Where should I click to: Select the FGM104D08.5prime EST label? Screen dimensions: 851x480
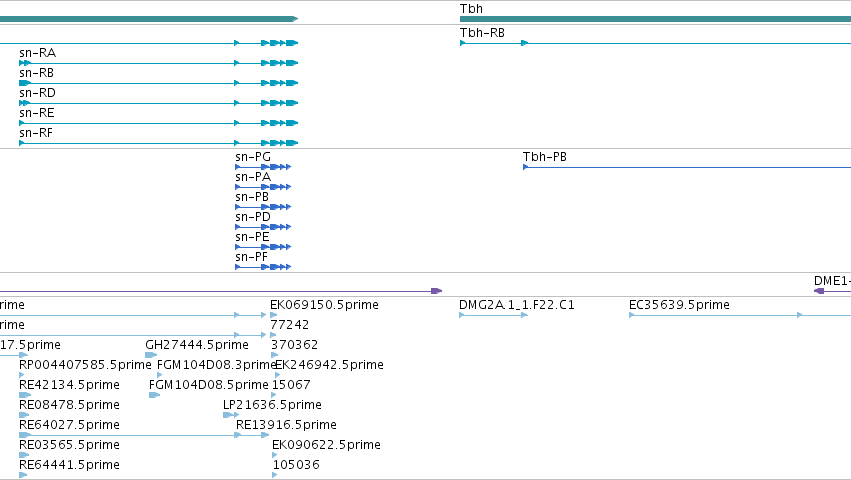(x=209, y=385)
